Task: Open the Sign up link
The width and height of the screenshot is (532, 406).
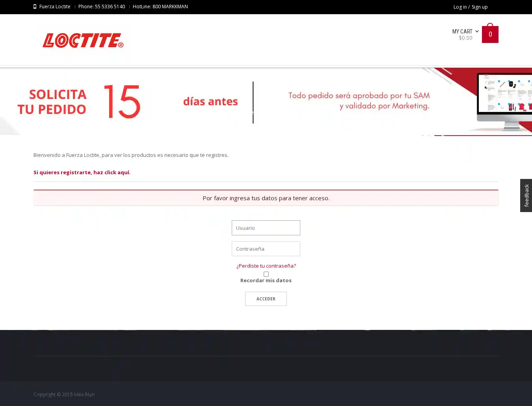Action: point(480,7)
